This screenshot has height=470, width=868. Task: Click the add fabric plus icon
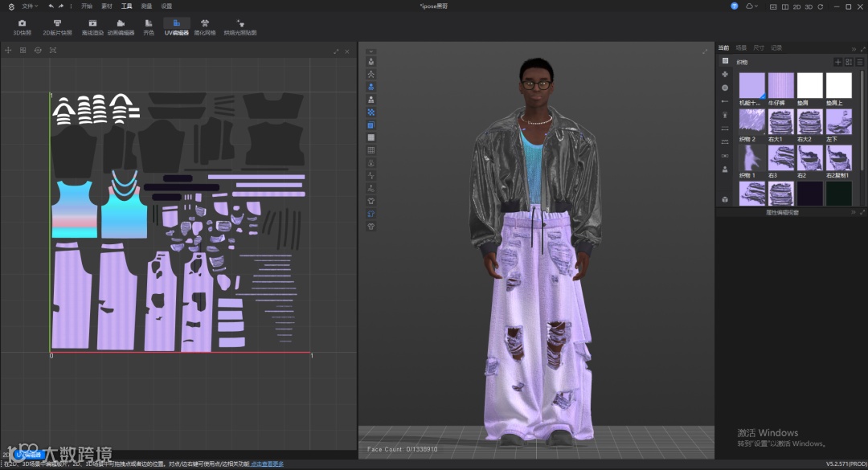point(837,62)
